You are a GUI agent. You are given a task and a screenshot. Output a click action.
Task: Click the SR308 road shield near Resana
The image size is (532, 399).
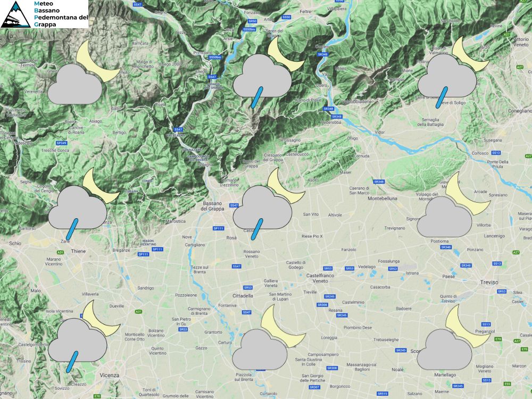[322, 305]
